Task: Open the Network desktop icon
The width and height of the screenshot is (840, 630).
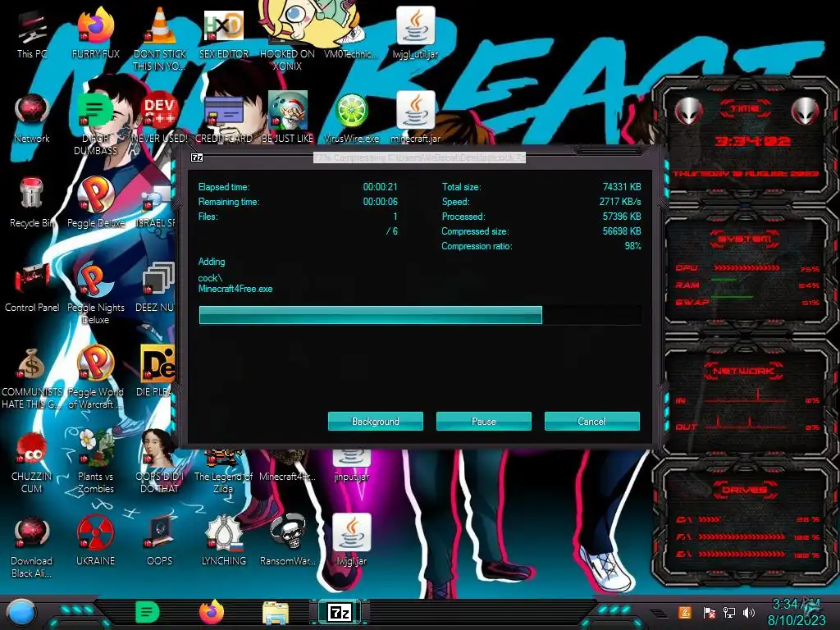Action: coord(32,118)
